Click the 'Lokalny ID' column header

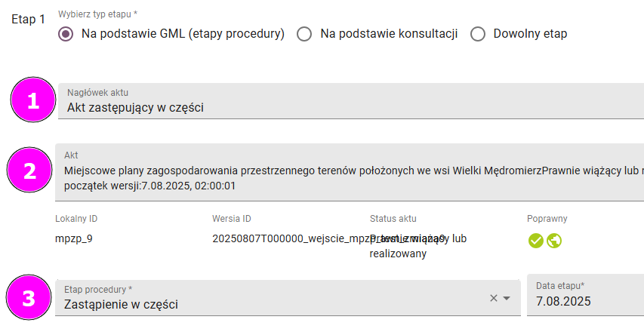[76, 219]
